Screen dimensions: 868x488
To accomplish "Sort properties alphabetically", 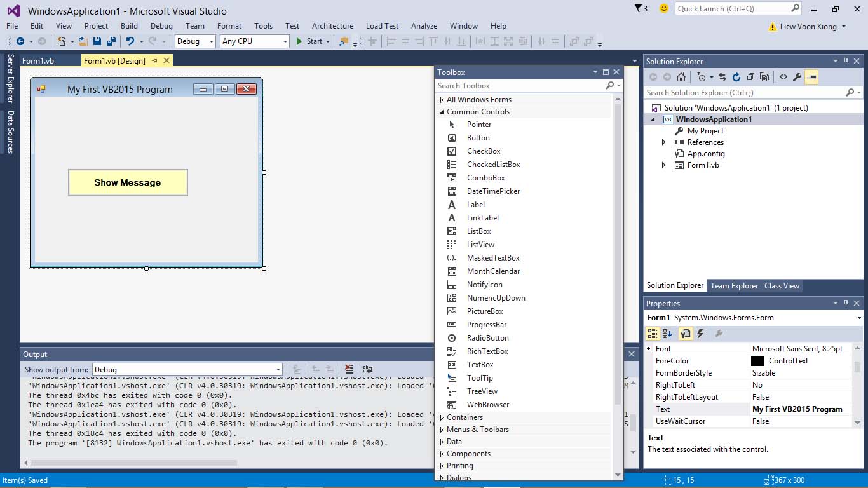I will (x=667, y=334).
